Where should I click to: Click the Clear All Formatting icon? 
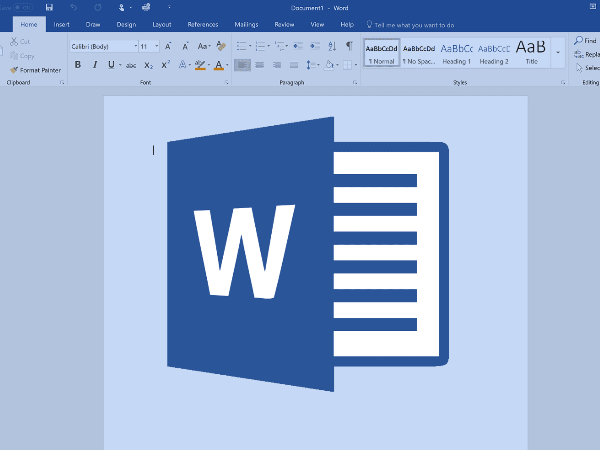coord(223,46)
